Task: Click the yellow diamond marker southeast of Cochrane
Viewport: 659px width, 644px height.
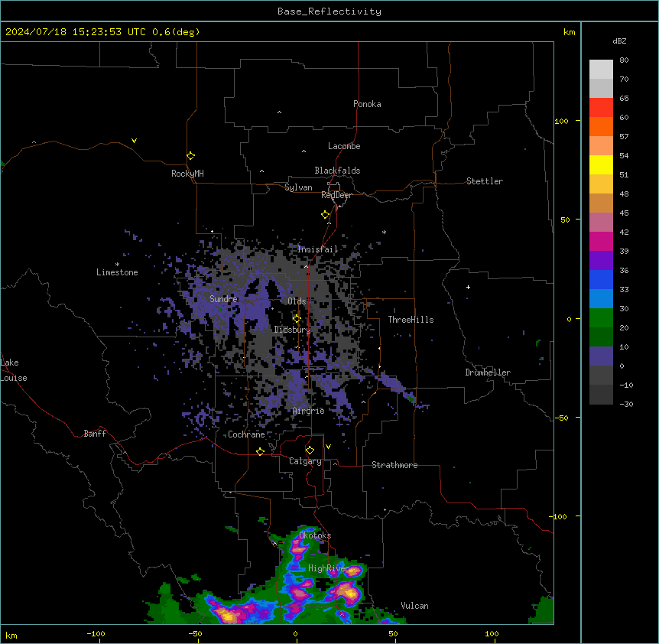Action: click(x=260, y=451)
